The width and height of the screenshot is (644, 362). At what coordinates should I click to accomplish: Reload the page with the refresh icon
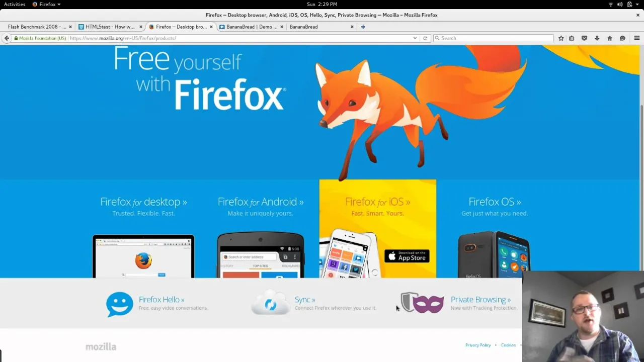pos(425,38)
